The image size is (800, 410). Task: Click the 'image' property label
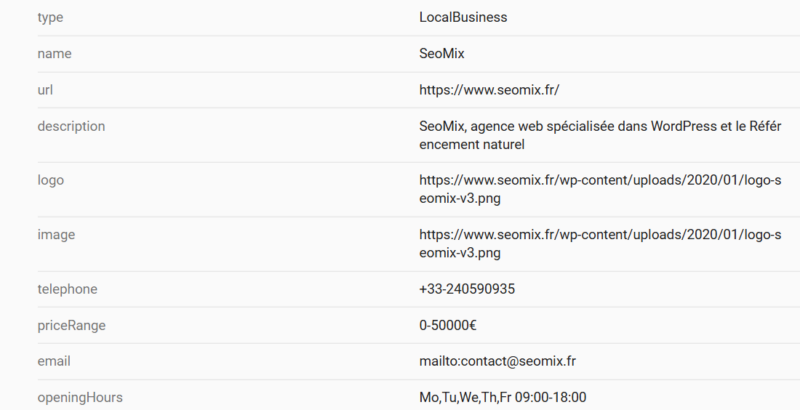(56, 235)
